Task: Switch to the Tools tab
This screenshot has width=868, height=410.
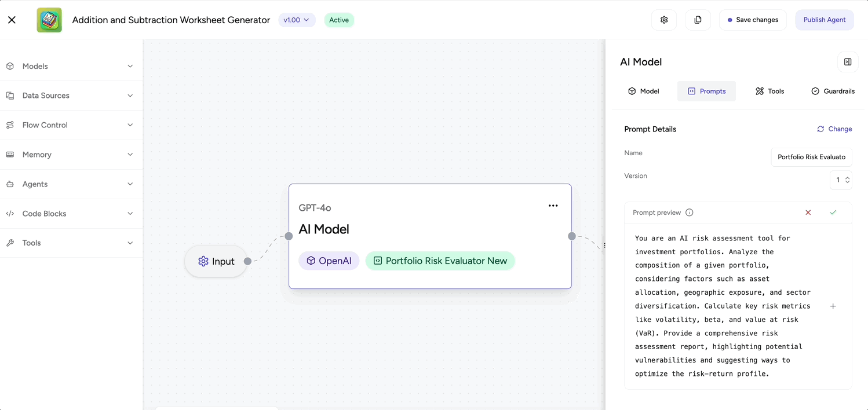Action: [x=769, y=91]
